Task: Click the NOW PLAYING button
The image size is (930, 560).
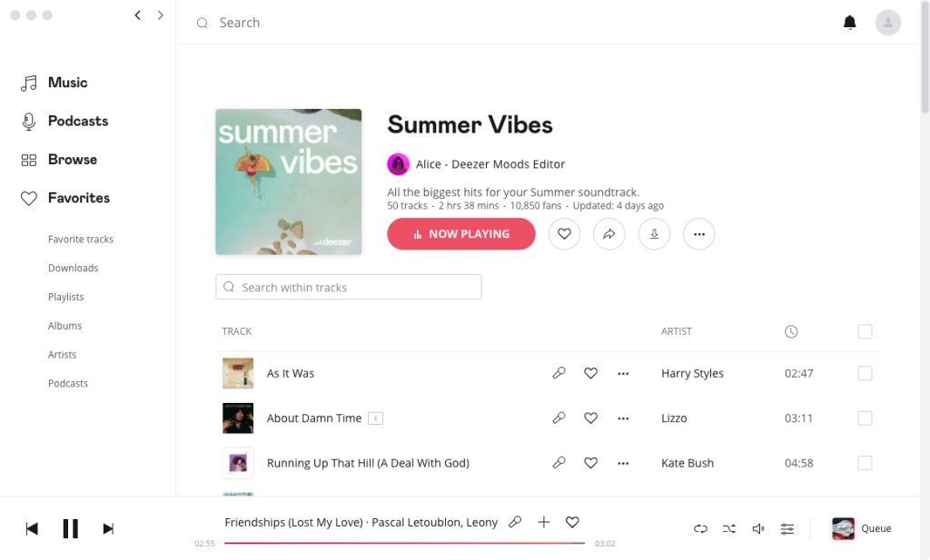Action: coord(461,234)
